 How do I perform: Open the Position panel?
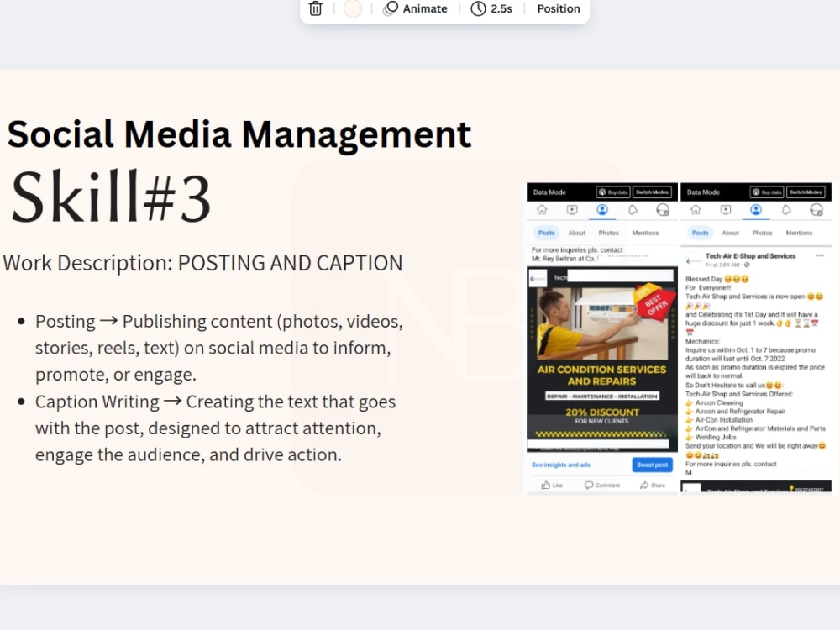(559, 8)
